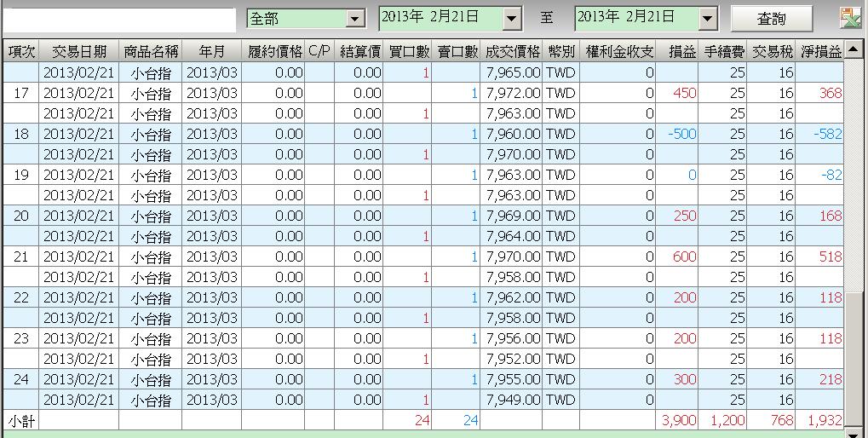The height and width of the screenshot is (438, 868).
Task: Select row number 23
Action: point(21,338)
